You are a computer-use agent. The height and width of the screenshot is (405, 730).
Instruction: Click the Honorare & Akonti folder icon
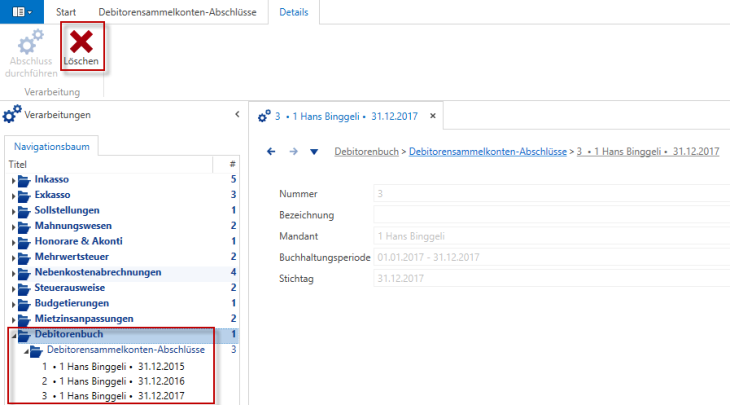click(24, 243)
